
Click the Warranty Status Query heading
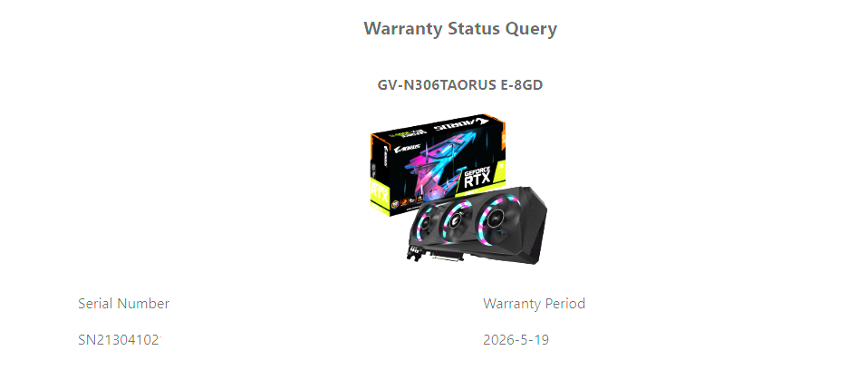point(460,28)
